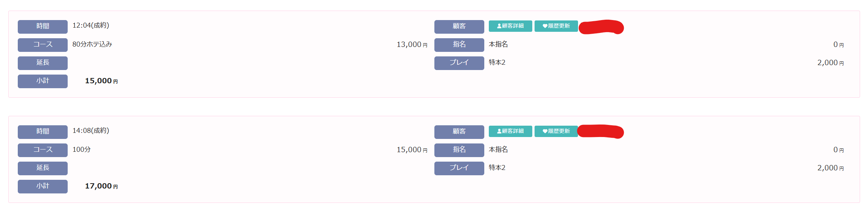Viewport: 868px width, 215px height.
Task: Click heart icon in first 履歴更新 button
Action: 545,26
